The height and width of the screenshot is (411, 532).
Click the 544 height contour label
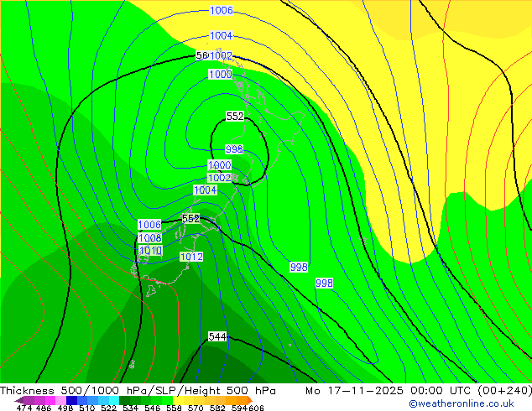(217, 336)
